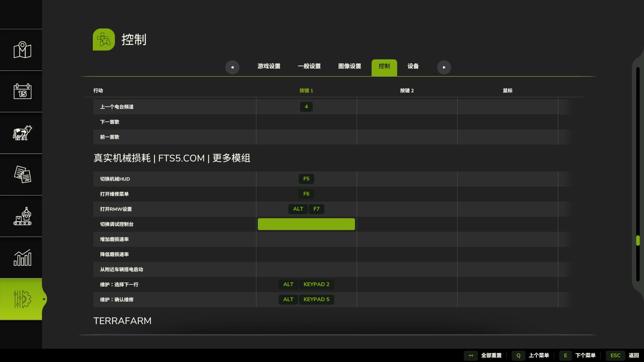This screenshot has width=644, height=362.
Task: Click the backspace key hint icon
Action: pyautogui.click(x=471, y=355)
